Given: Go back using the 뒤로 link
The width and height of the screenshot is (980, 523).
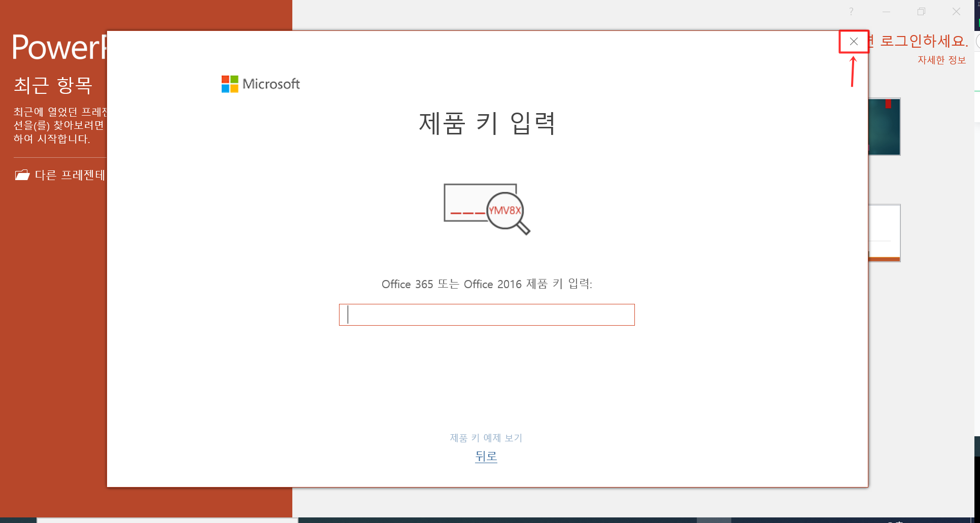Looking at the screenshot, I should 486,457.
